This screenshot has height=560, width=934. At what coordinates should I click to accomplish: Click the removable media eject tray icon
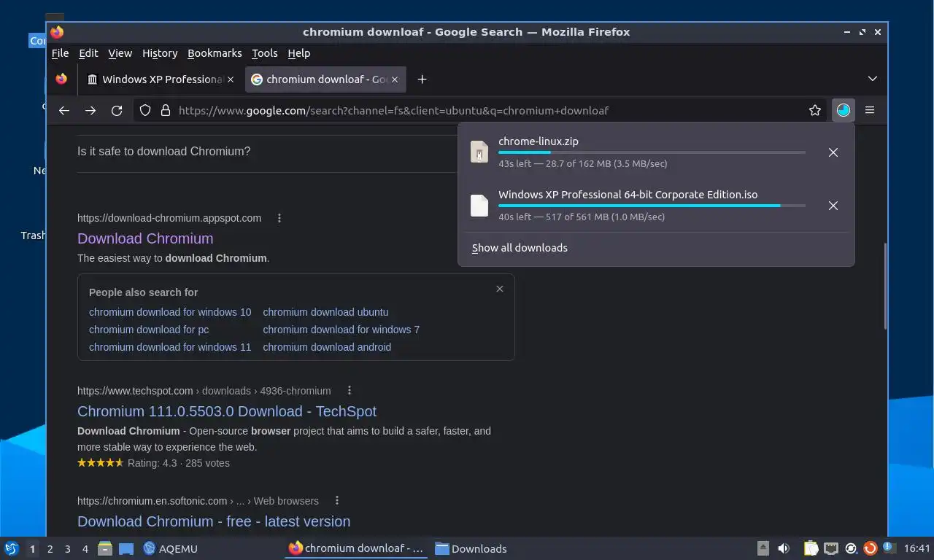763,548
